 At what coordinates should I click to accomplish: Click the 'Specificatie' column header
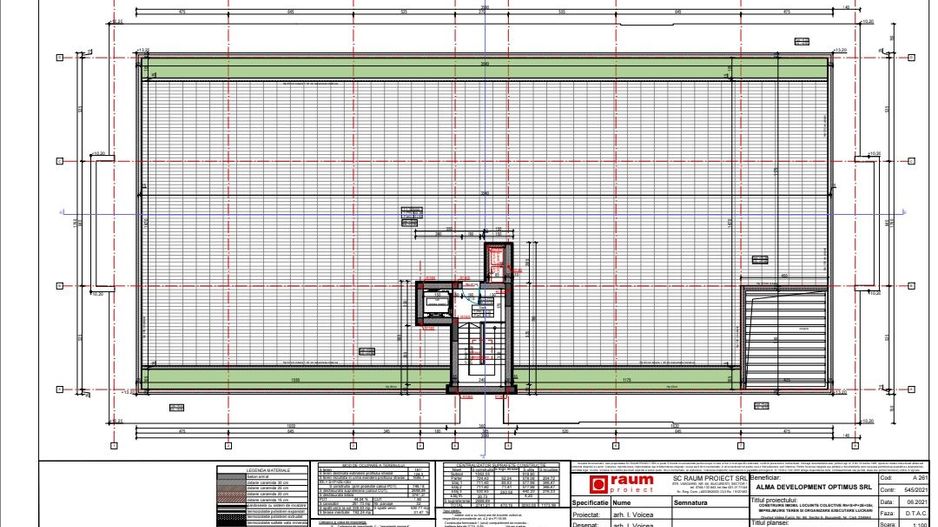pyautogui.click(x=590, y=502)
